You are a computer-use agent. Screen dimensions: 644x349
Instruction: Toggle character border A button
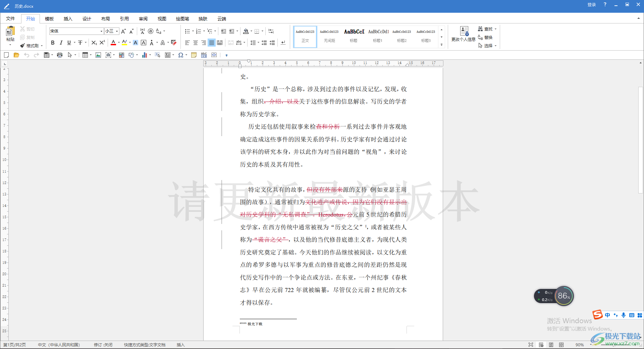(144, 43)
